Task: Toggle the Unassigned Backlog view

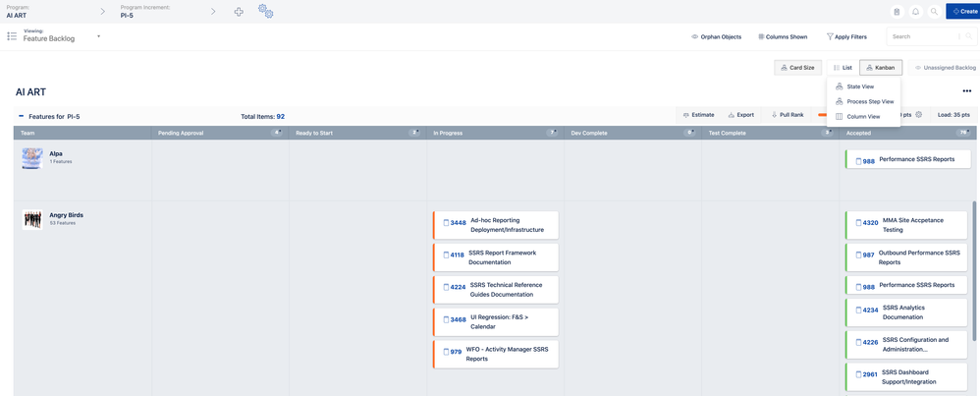Action: 946,67
